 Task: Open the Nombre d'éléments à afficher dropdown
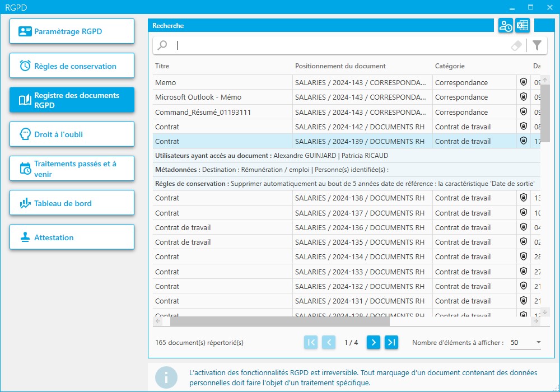525,342
